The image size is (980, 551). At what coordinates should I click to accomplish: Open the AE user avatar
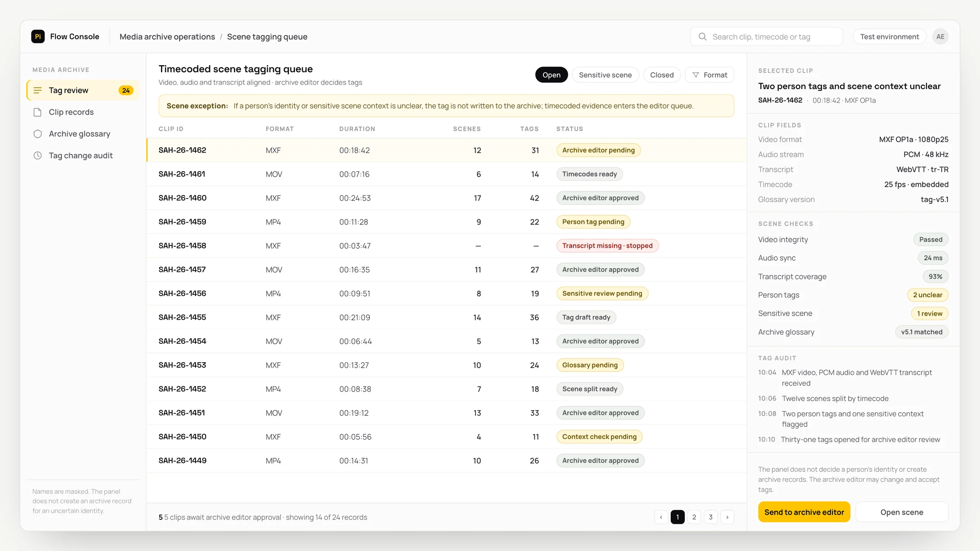click(940, 37)
